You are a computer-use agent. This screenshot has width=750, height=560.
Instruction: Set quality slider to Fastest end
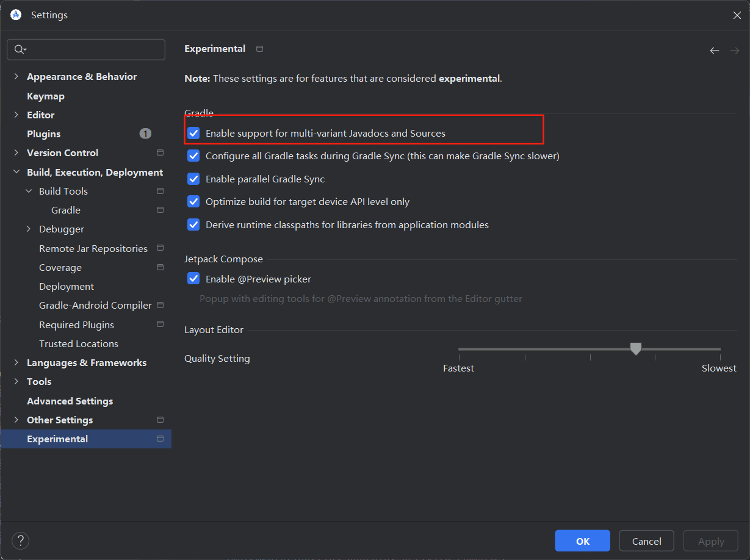(x=459, y=349)
